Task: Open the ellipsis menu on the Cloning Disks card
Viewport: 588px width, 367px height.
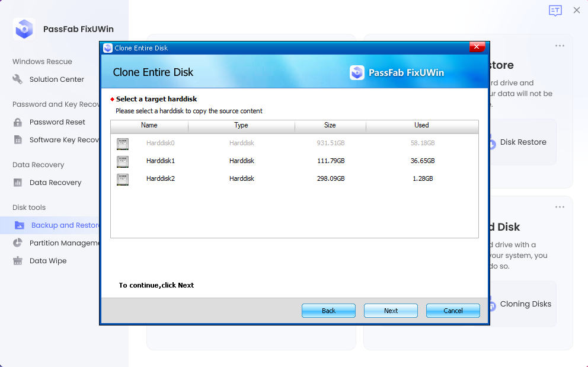Action: tap(560, 206)
